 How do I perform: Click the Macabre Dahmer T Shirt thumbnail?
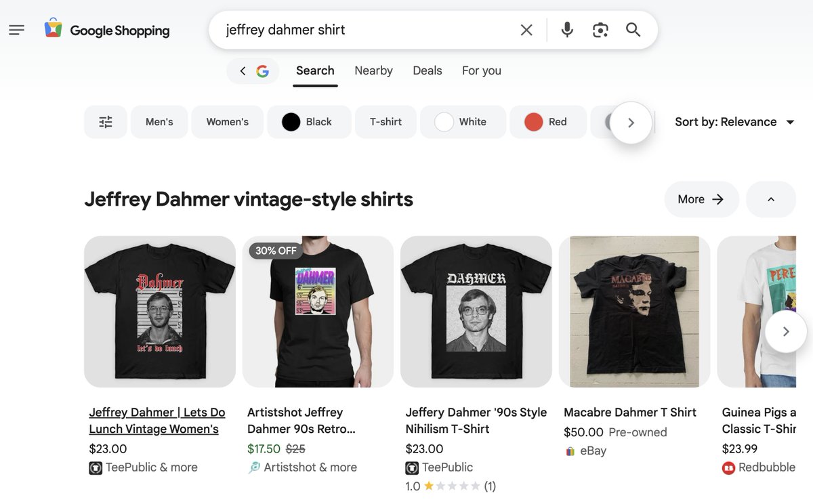(634, 312)
